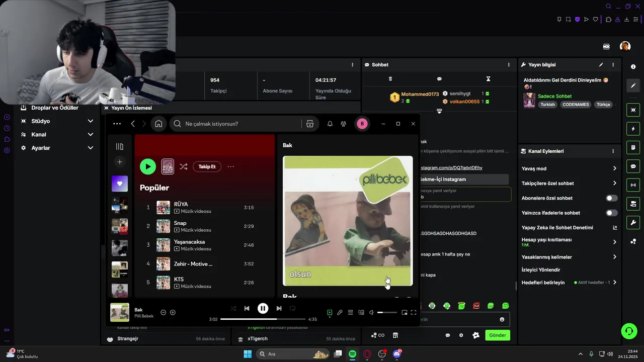Screen dimensions: 644x362
Task: Open Droplar ve Ödüller menu item
Action: click(x=54, y=108)
